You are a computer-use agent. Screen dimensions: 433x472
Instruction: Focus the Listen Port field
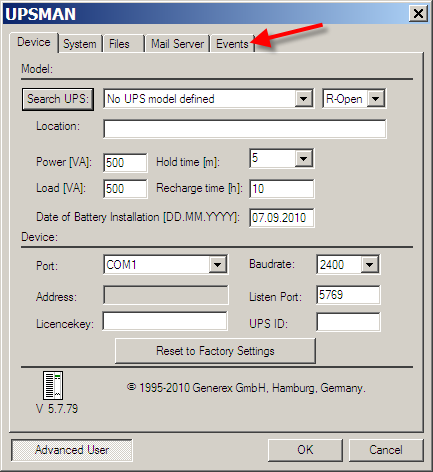tap(348, 295)
